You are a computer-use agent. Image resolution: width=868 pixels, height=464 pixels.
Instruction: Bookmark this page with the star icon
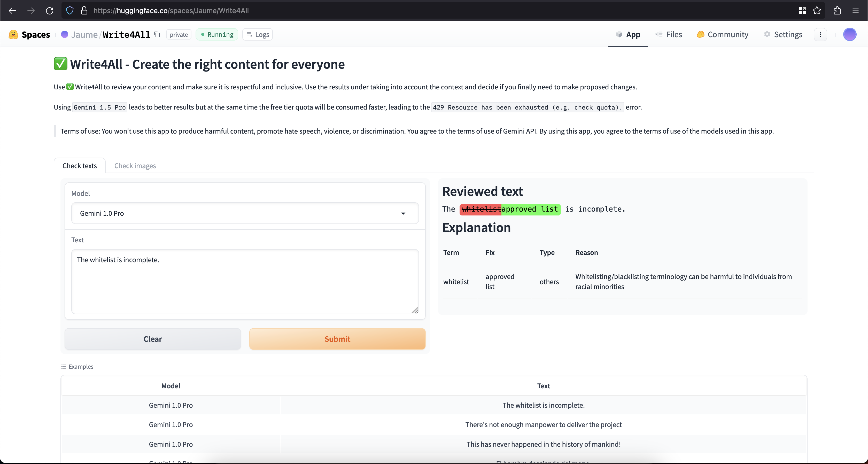[817, 10]
